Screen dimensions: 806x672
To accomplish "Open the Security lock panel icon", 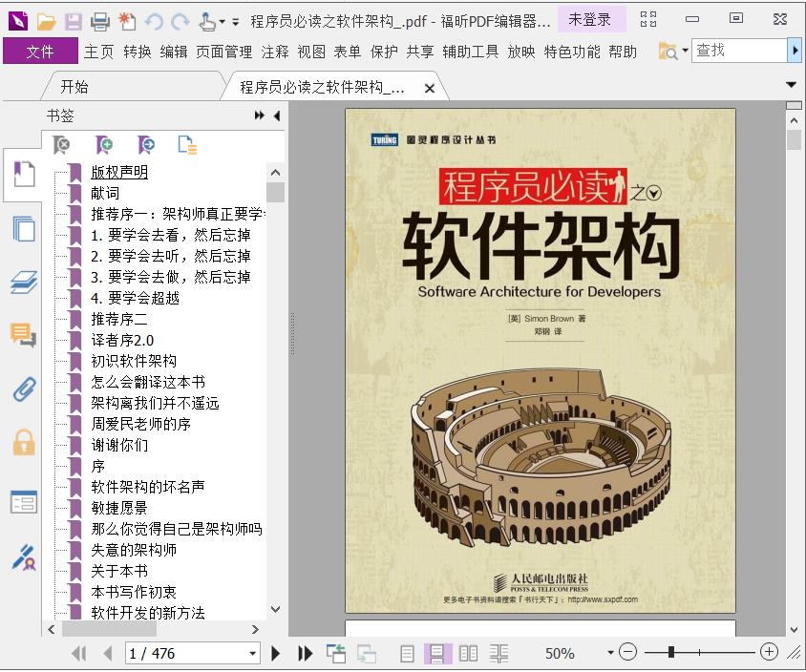I will pos(24,442).
